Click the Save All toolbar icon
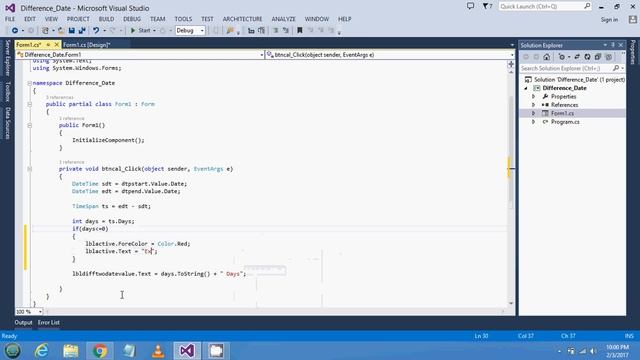Screen dimensions: 640x360 click(82, 31)
